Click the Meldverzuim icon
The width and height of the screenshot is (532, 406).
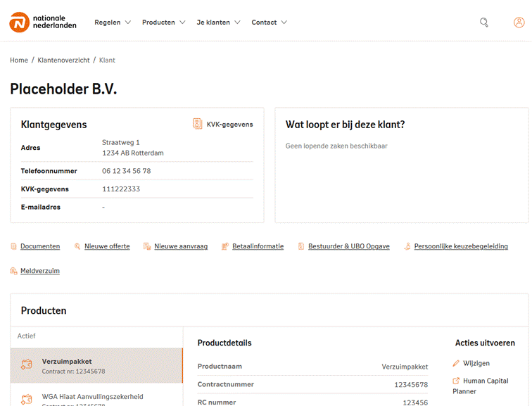point(13,271)
